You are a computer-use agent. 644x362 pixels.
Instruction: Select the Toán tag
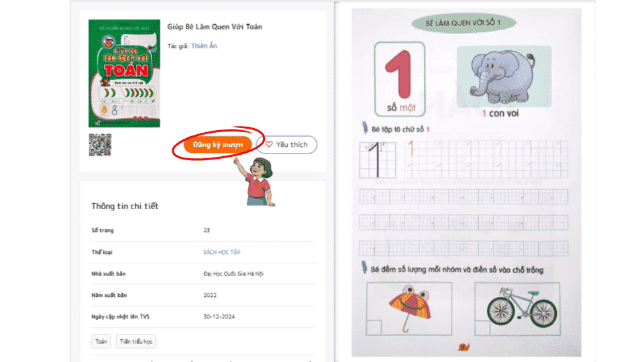(x=101, y=341)
